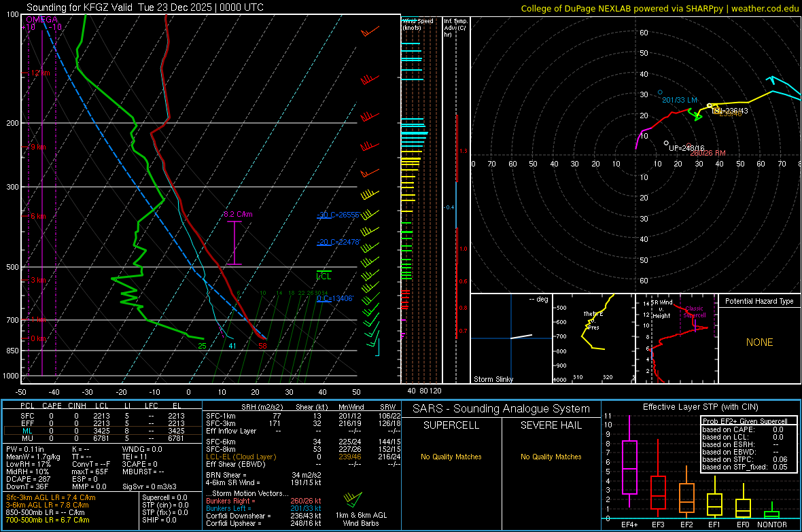The image size is (802, 532).
Task: Click the '0 C=13406' freezing level label
Action: click(x=335, y=299)
